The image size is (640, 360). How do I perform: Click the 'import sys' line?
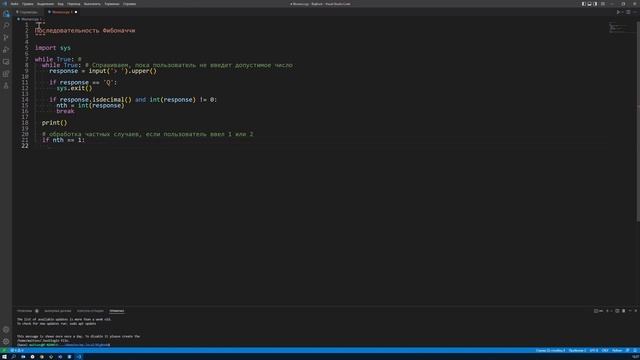[x=53, y=48]
